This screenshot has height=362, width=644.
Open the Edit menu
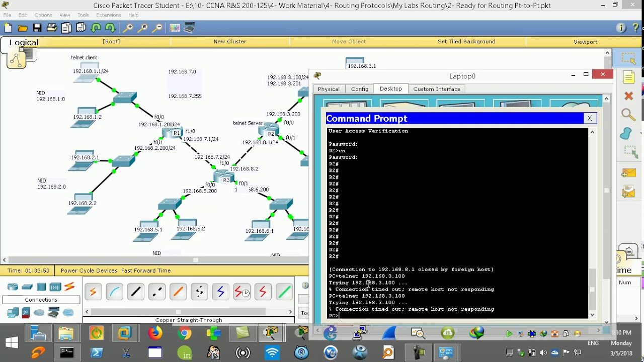[x=23, y=15]
